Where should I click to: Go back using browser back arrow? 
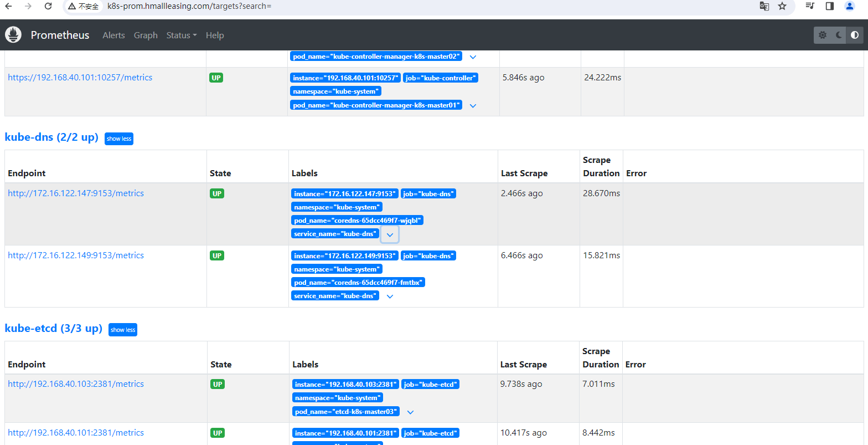click(x=8, y=6)
